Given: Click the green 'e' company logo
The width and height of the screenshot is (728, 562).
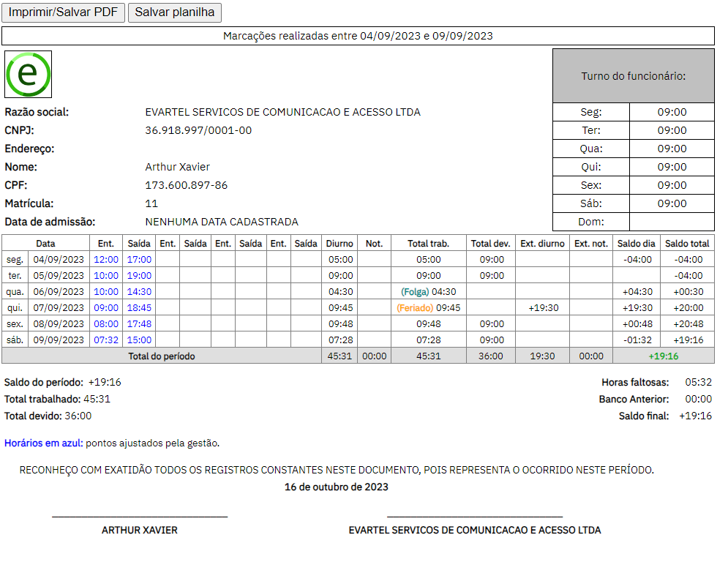Looking at the screenshot, I should pyautogui.click(x=29, y=75).
